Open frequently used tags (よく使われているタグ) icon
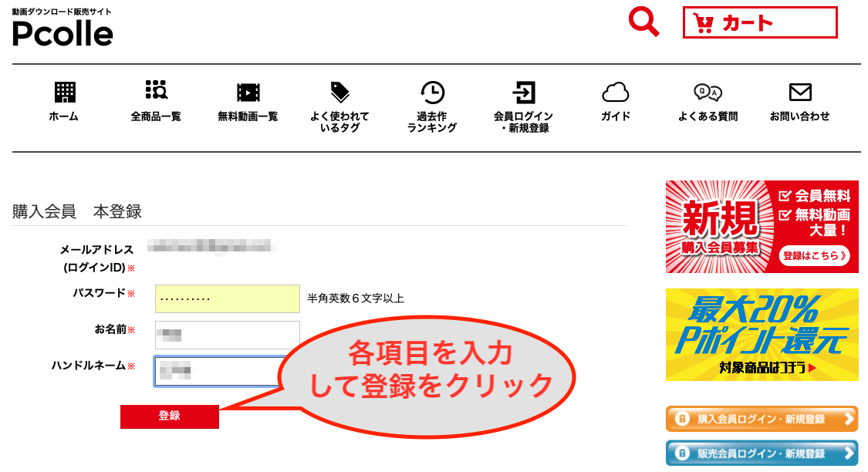Screen dimensions: 868x472 click(339, 93)
